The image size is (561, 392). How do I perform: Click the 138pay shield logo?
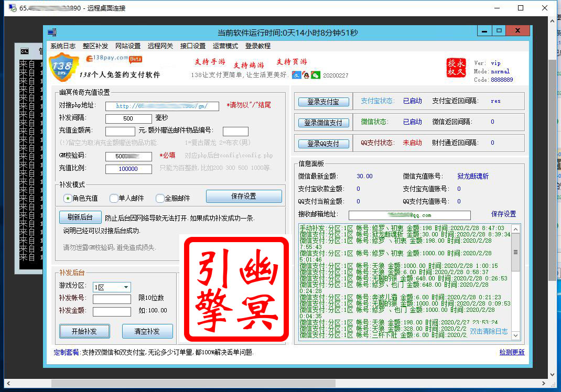click(63, 67)
